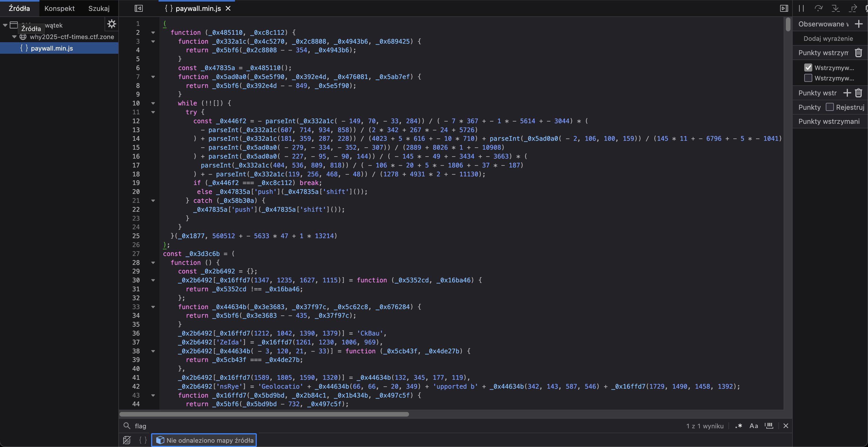Open the Szukaj tab

coord(99,8)
